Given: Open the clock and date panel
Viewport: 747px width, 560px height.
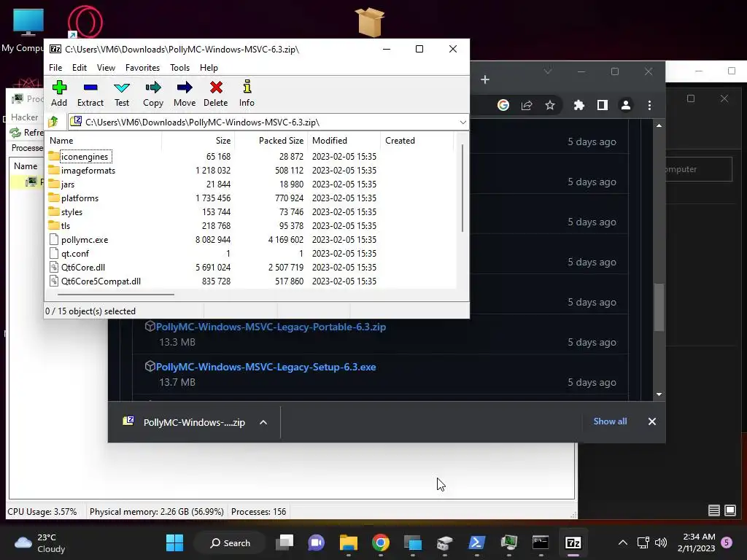Looking at the screenshot, I should click(696, 542).
